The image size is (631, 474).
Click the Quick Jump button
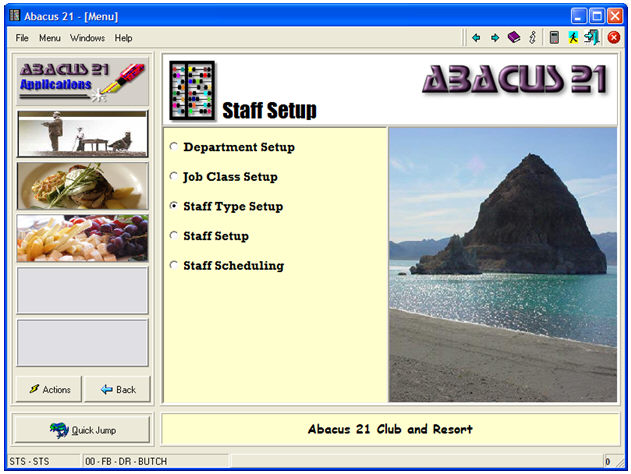pyautogui.click(x=82, y=430)
